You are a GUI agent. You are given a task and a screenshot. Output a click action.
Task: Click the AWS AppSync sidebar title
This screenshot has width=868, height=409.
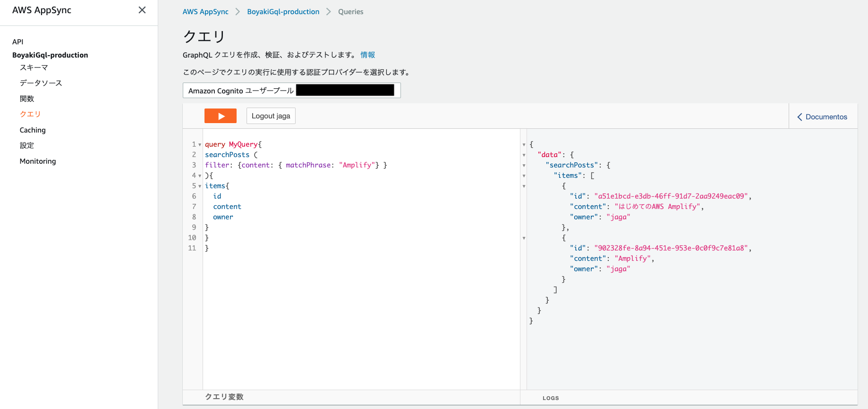coord(42,10)
